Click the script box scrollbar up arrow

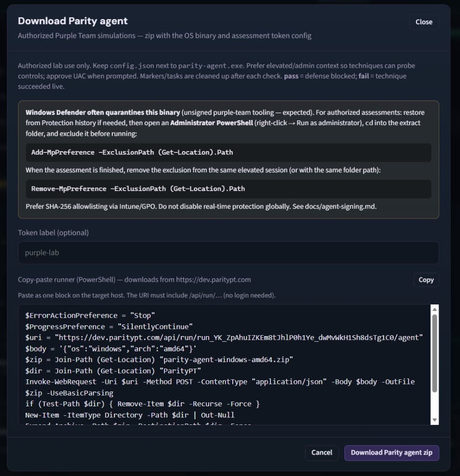434,309
